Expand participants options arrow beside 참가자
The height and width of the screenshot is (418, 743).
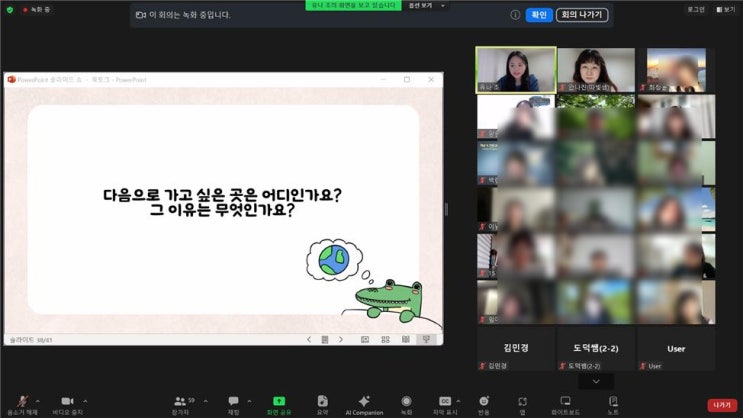(205, 401)
